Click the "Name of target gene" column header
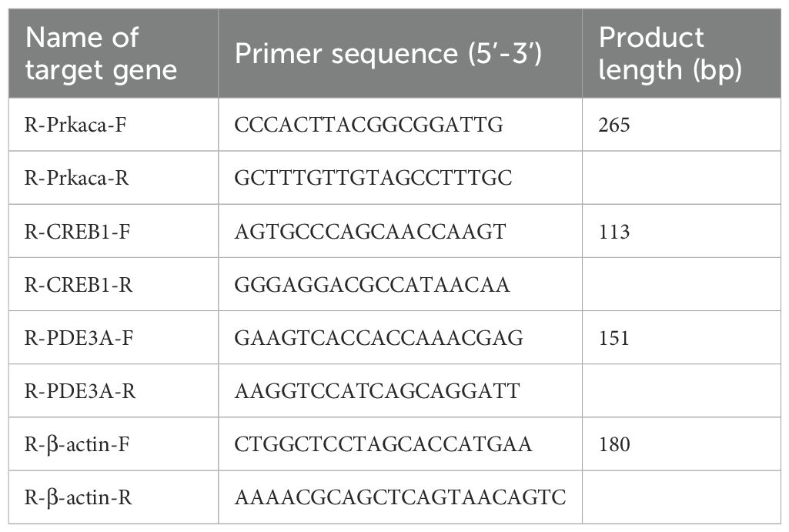The width and height of the screenshot is (789, 532). (101, 54)
